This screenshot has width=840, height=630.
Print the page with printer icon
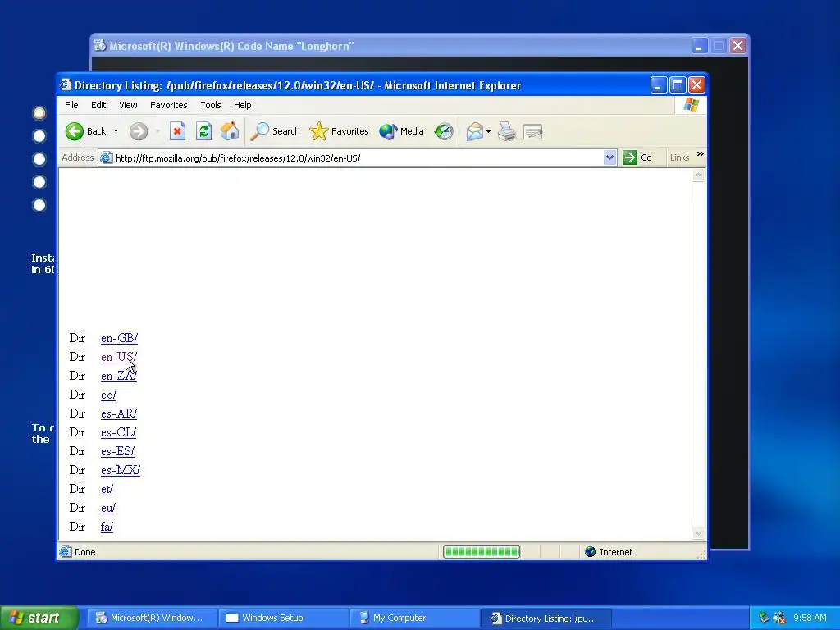click(507, 131)
